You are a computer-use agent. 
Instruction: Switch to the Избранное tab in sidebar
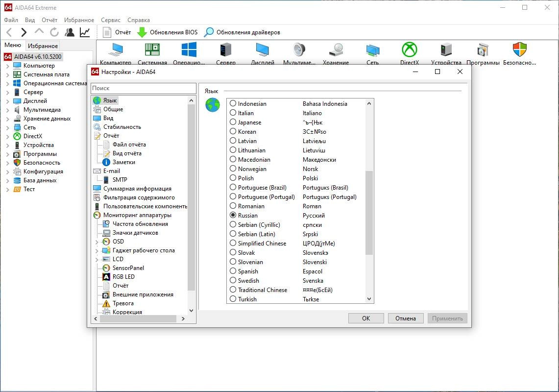coord(43,46)
